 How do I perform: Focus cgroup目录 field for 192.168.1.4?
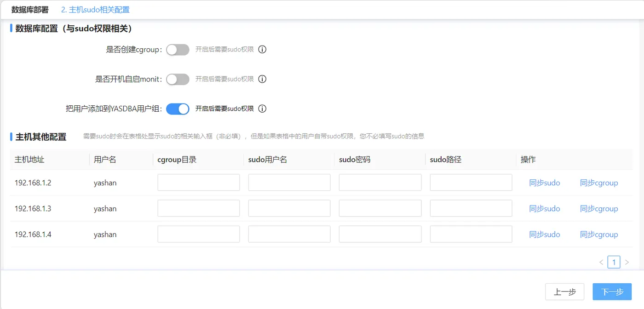pos(199,234)
